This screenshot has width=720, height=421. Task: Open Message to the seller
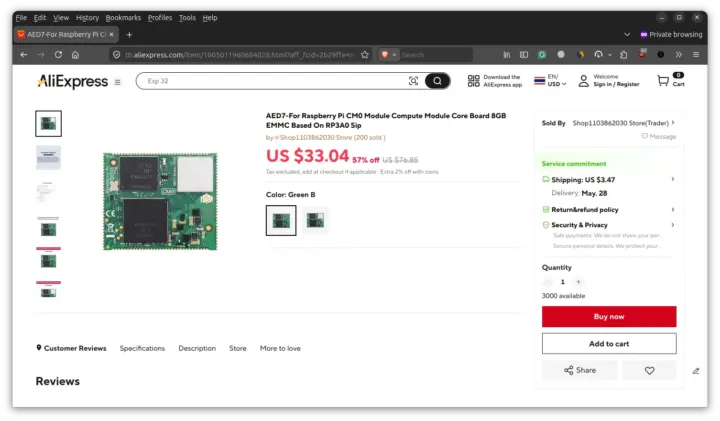(x=659, y=136)
